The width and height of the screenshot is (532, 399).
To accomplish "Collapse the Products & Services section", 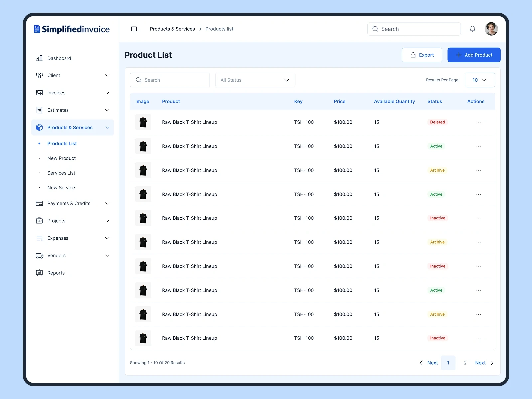I will (107, 127).
